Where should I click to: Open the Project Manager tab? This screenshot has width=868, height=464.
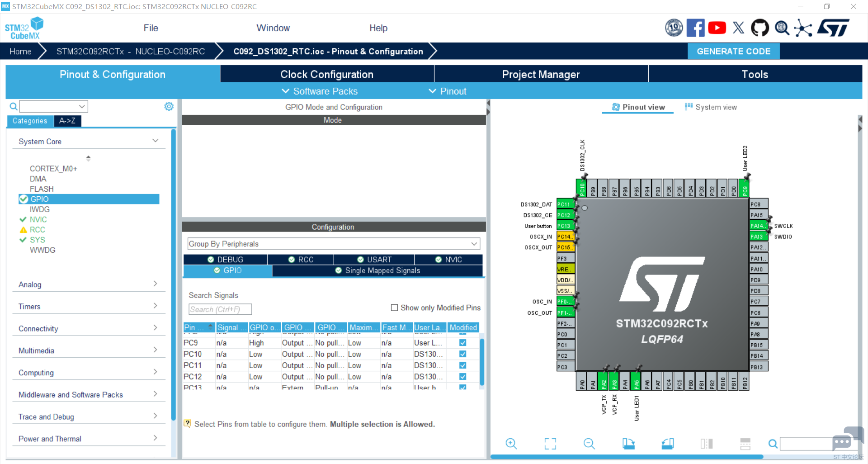pyautogui.click(x=541, y=74)
